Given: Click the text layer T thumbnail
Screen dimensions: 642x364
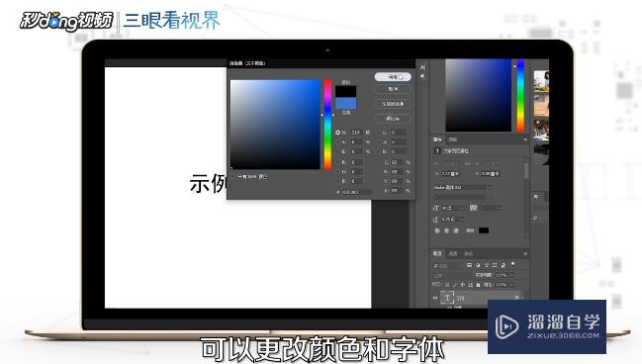Looking at the screenshot, I should 447,298.
